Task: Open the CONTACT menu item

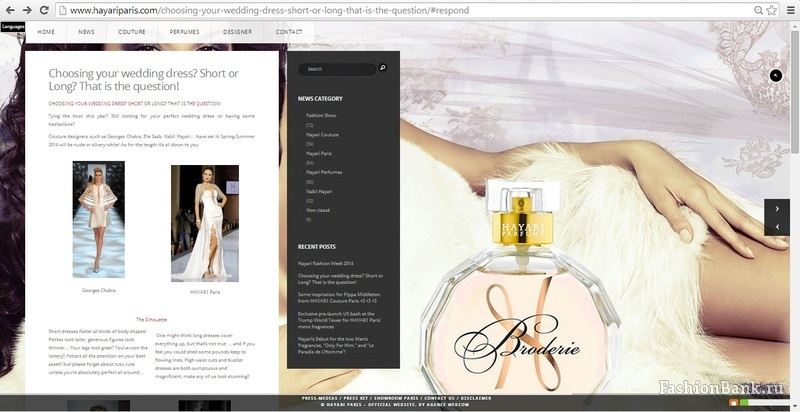Action: tap(289, 32)
